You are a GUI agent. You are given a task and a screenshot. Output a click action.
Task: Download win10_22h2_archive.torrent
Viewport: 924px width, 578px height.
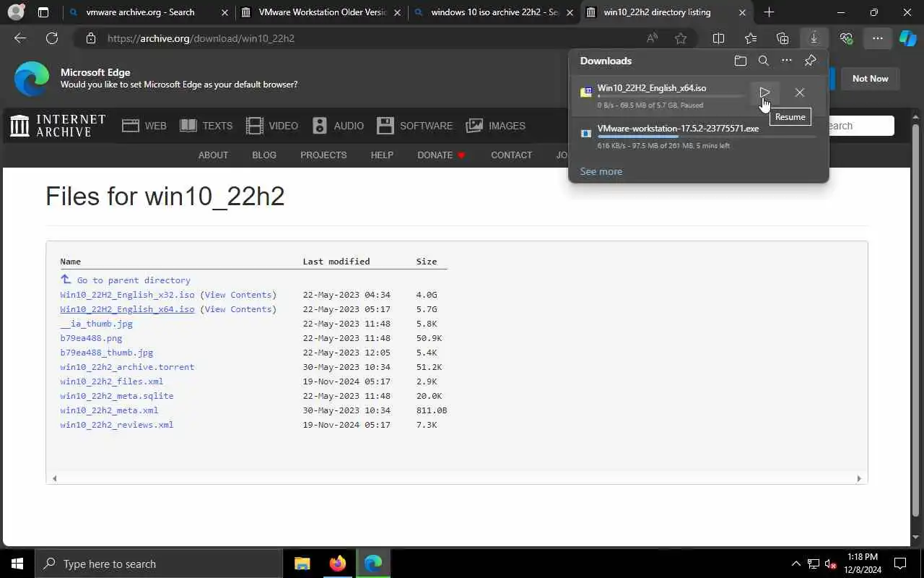[x=127, y=367]
